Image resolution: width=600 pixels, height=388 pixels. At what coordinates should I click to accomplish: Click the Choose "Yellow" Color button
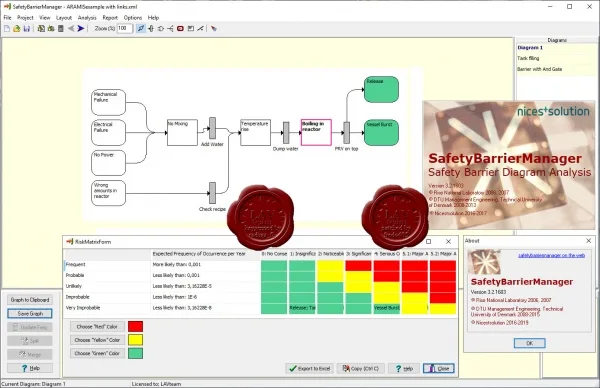[97, 340]
